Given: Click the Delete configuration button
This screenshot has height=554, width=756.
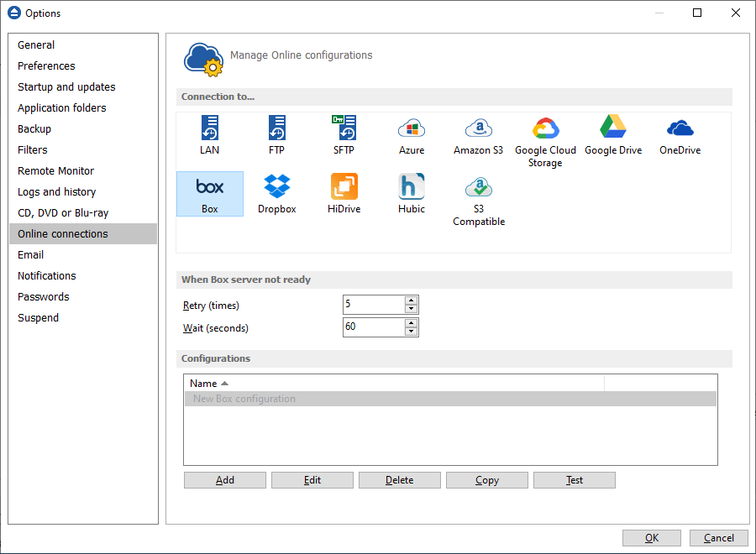Looking at the screenshot, I should (x=399, y=480).
